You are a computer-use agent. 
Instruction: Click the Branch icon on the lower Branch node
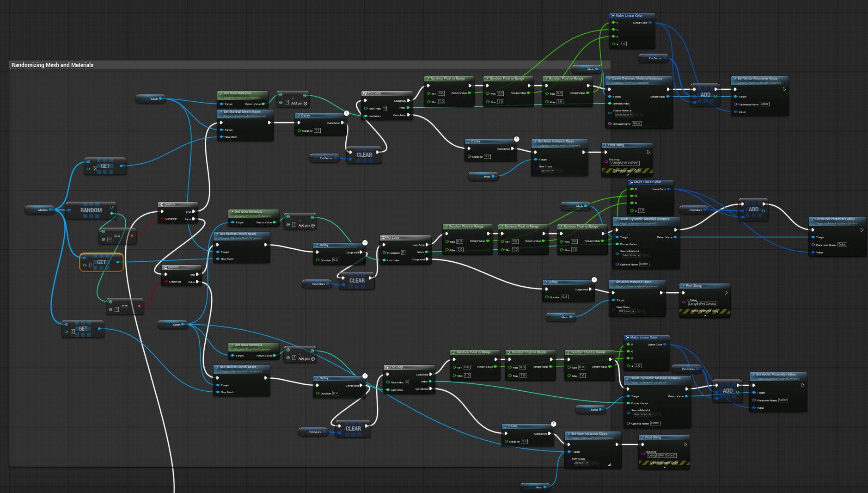coord(165,267)
